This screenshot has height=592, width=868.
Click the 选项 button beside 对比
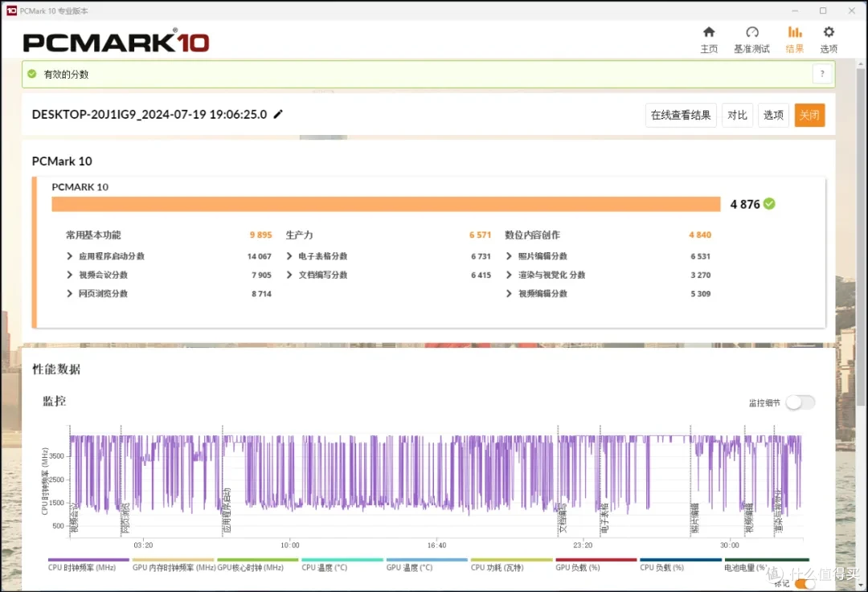coord(773,115)
